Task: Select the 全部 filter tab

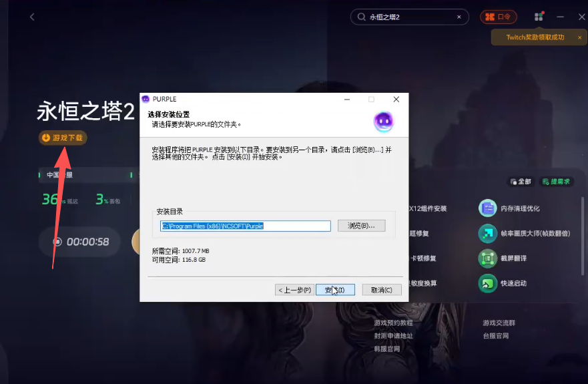Action: pos(521,182)
